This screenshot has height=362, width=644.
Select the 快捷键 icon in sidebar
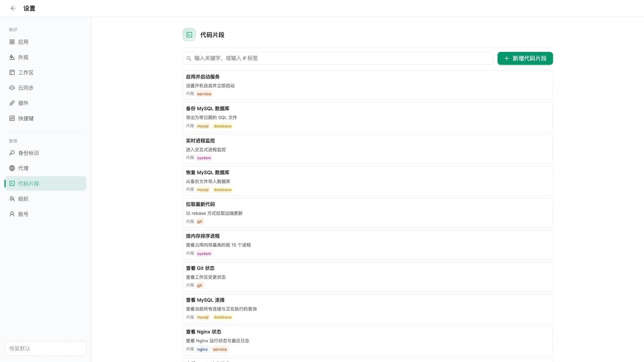[x=12, y=118]
